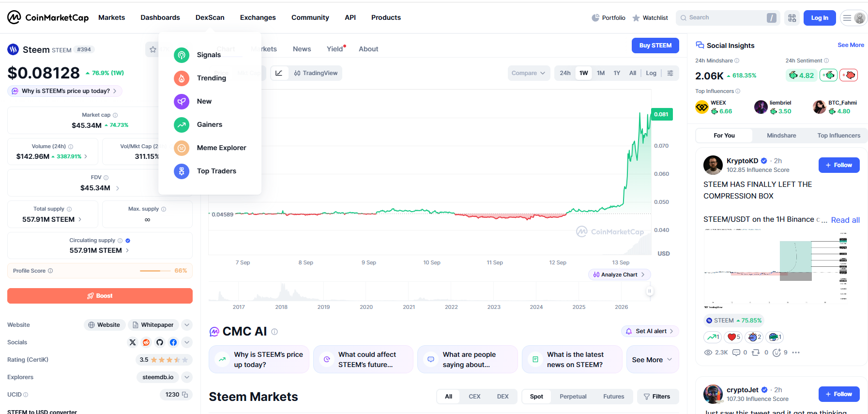Open the CoinMarketCap logo home link
Image resolution: width=868 pixels, height=414 pixels.
[48, 17]
